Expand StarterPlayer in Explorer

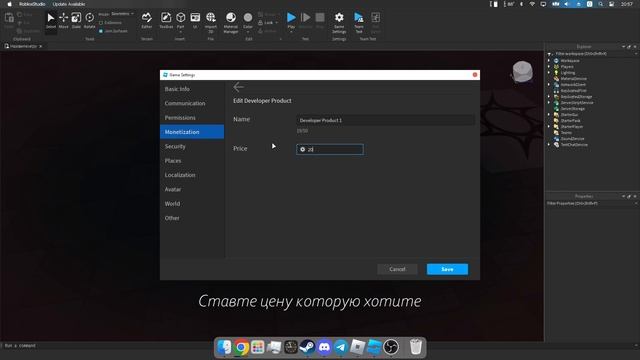coord(549,127)
